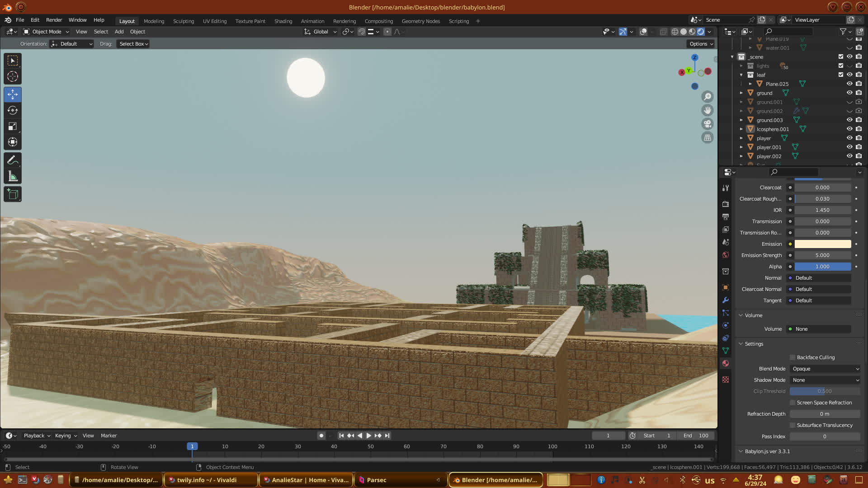This screenshot has width=868, height=488.
Task: Choose the Add Cube tool
Action: pyautogui.click(x=13, y=194)
